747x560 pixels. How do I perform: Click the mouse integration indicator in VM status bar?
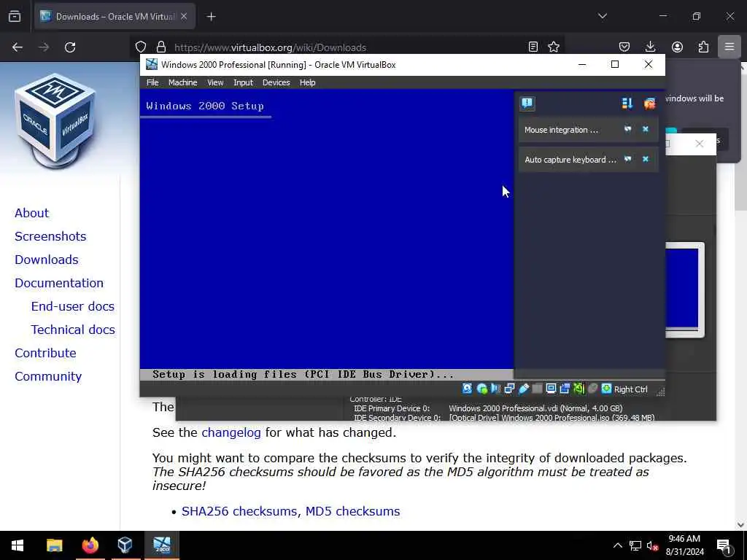tap(592, 389)
